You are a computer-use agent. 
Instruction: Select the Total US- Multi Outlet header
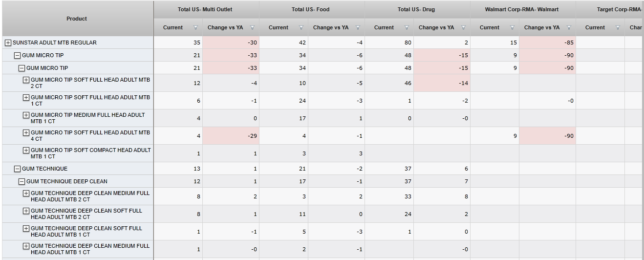pyautogui.click(x=205, y=9)
